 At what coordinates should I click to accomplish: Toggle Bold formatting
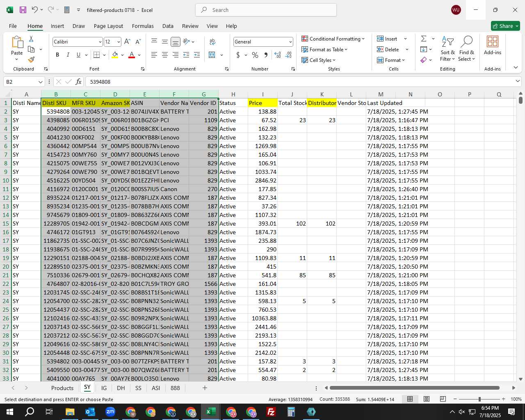57,55
